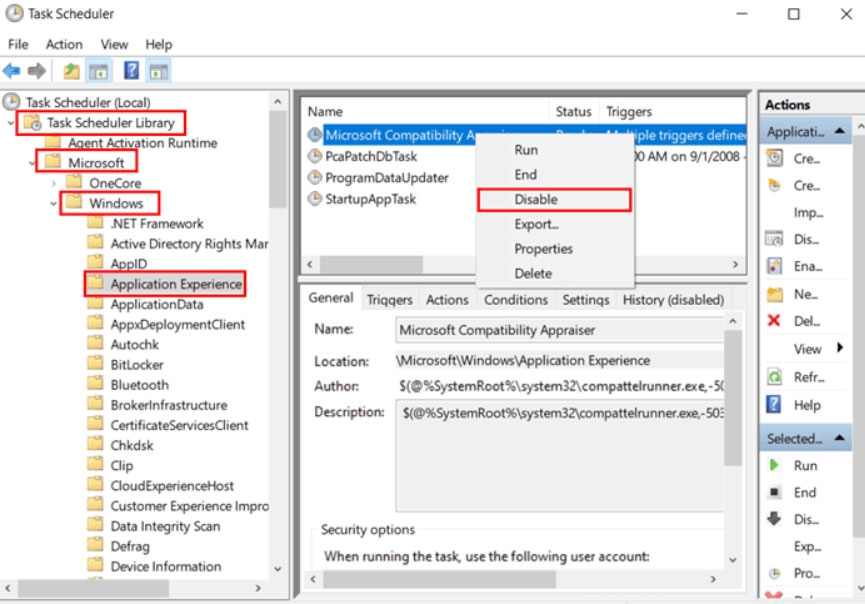Image resolution: width=865 pixels, height=604 pixels.
Task: Collapse the Selected... section in Actions
Action: point(839,437)
